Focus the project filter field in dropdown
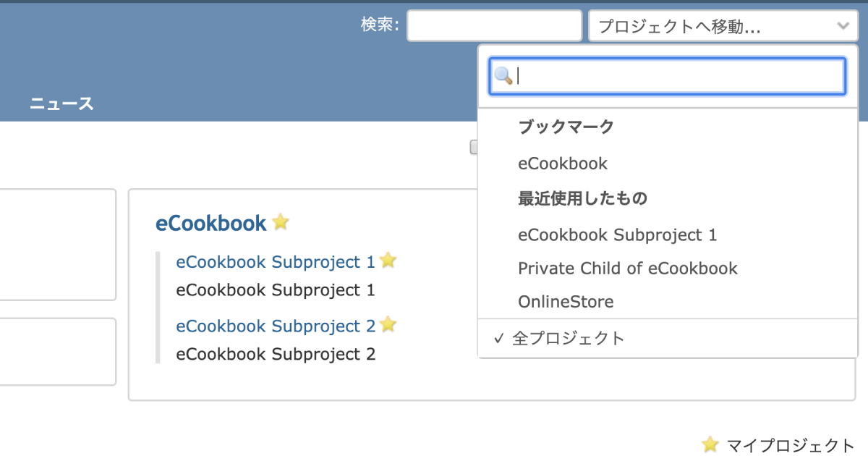 (x=667, y=76)
